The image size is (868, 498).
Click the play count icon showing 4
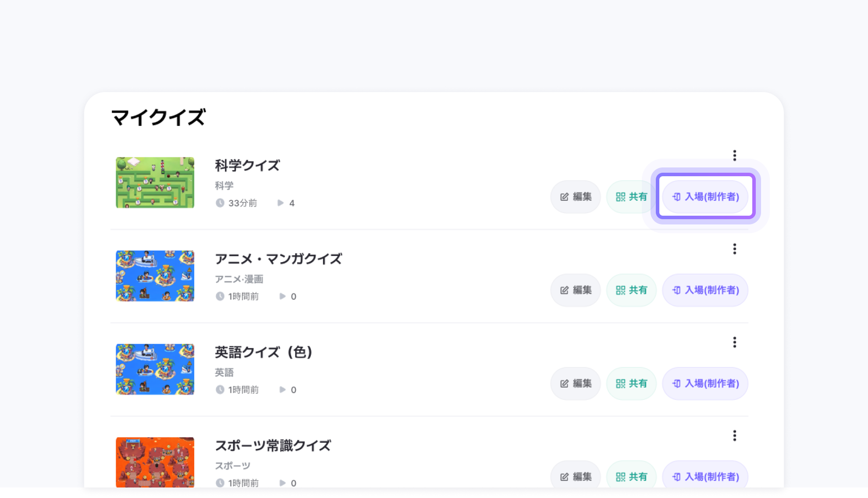(x=281, y=203)
